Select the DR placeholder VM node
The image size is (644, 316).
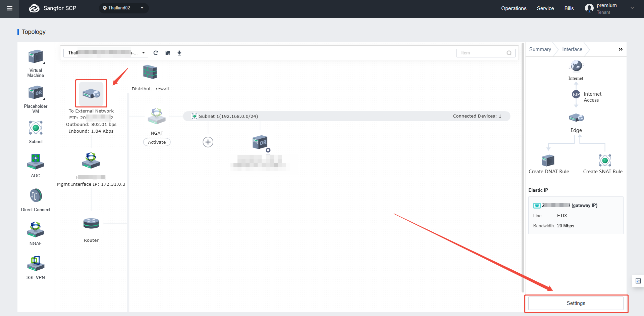click(260, 143)
